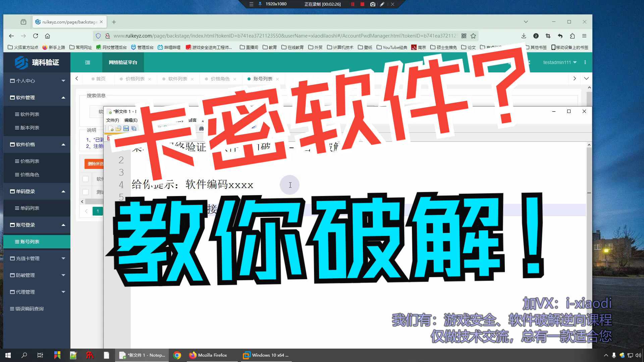Expand 个人中心 sidebar section
The width and height of the screenshot is (644, 362).
[x=37, y=81]
